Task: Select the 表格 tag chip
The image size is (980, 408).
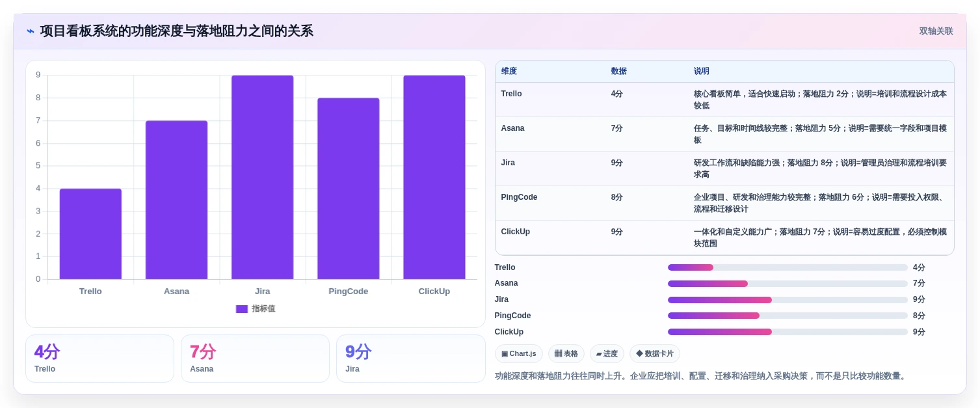Action: [x=566, y=354]
